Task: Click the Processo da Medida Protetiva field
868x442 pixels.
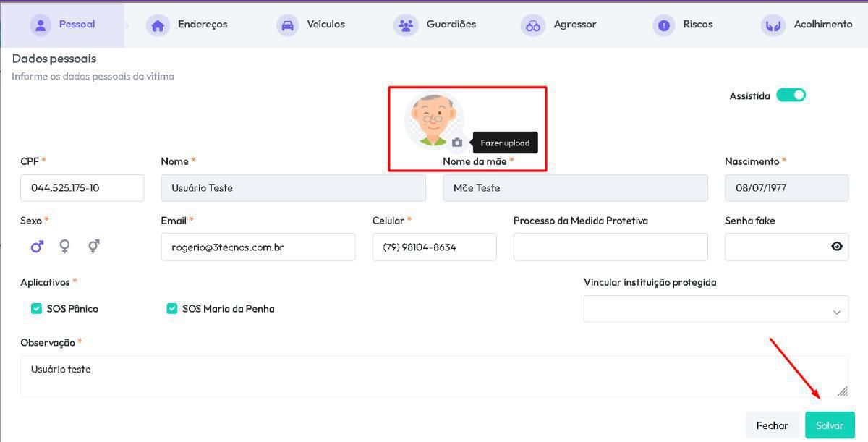Action: [610, 247]
